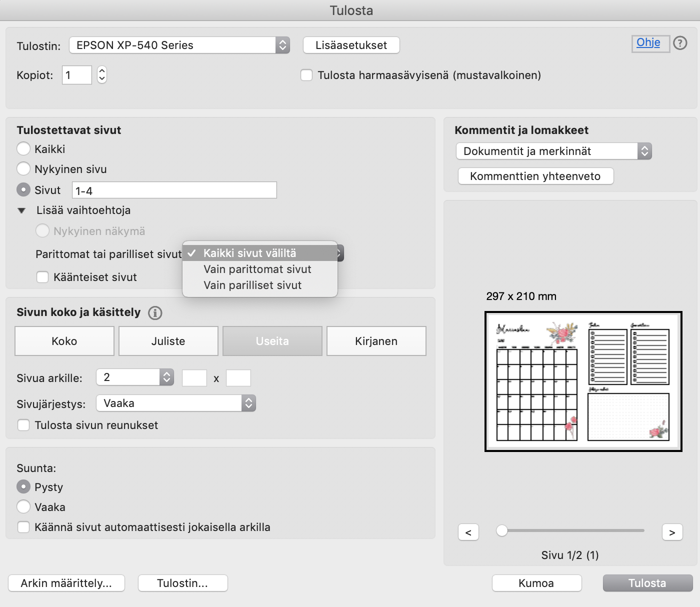This screenshot has height=607, width=700.
Task: Go to next preview page arrow
Action: (x=672, y=532)
